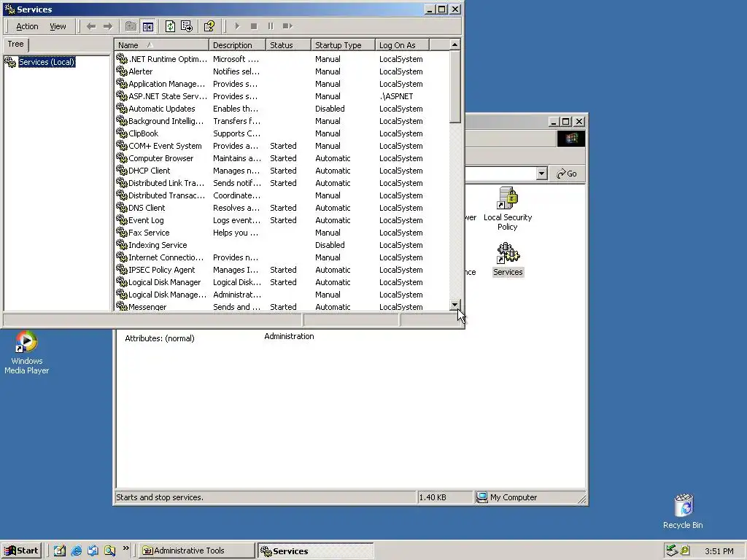Click the system tray clock
The width and height of the screenshot is (747, 560).
[719, 551]
